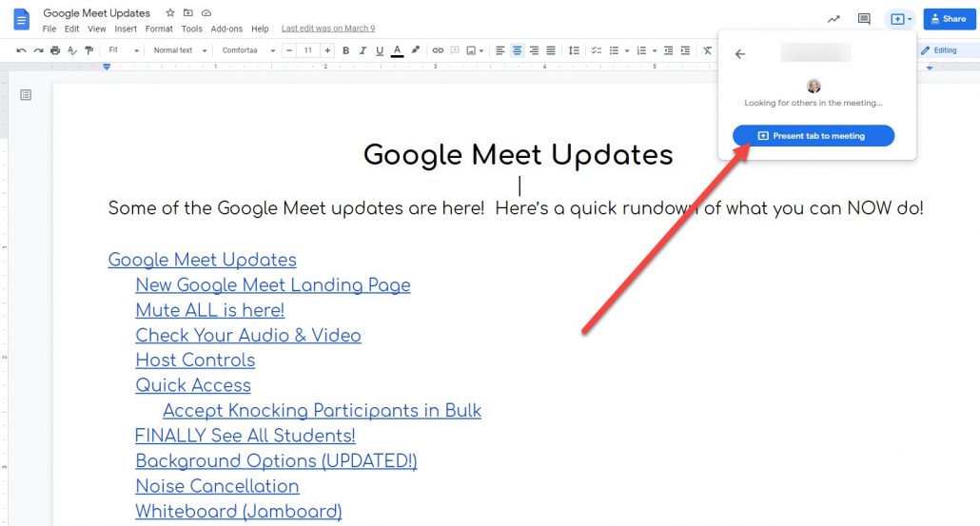Viewport: 980px width, 526px height.
Task: Undo the last action
Action: [x=21, y=50]
